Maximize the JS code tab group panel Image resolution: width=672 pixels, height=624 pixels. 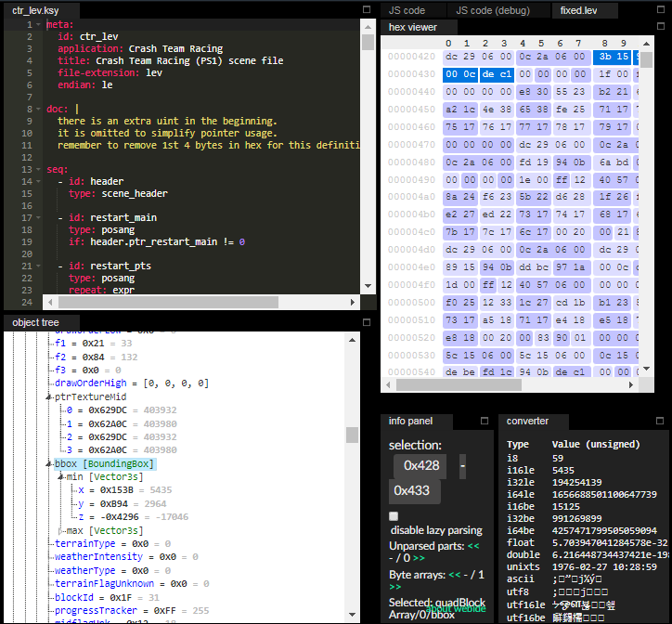[x=661, y=9]
